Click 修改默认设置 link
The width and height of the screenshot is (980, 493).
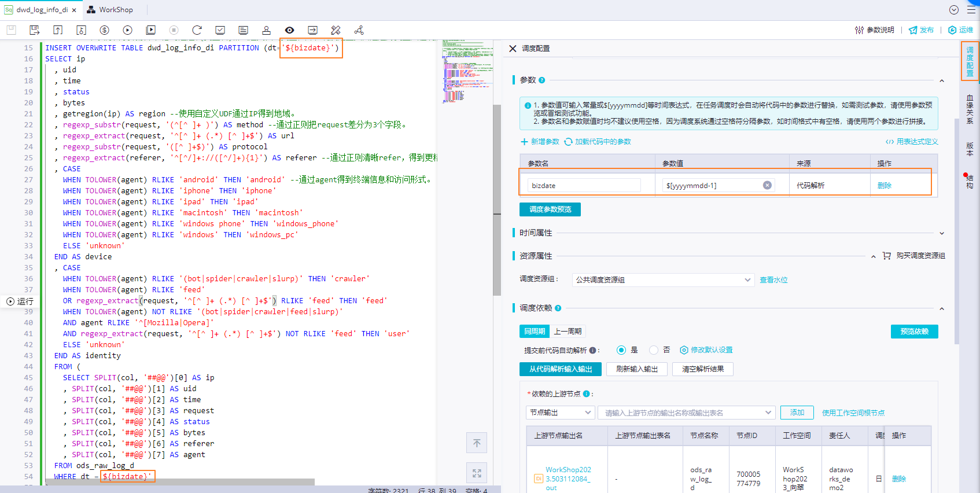tap(706, 350)
